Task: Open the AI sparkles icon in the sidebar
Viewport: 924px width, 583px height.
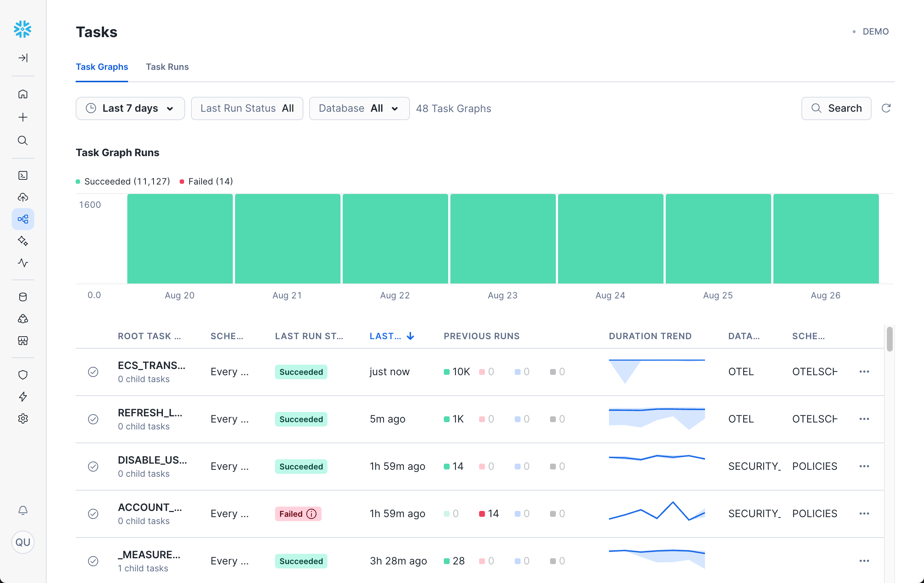Action: click(x=23, y=241)
